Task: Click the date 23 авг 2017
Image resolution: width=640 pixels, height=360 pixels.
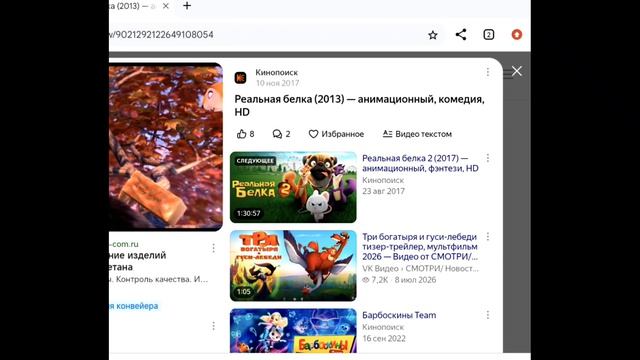Action: pos(384,191)
